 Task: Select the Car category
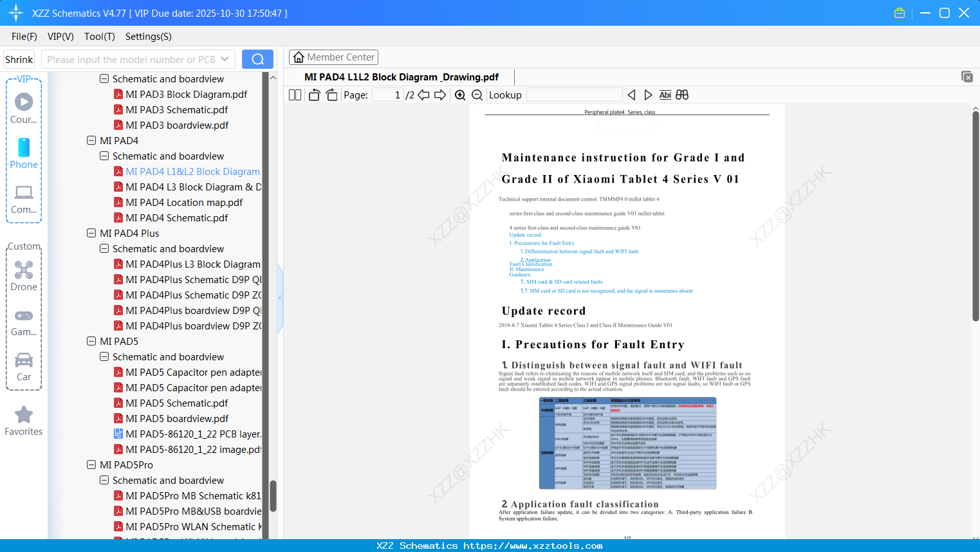24,367
